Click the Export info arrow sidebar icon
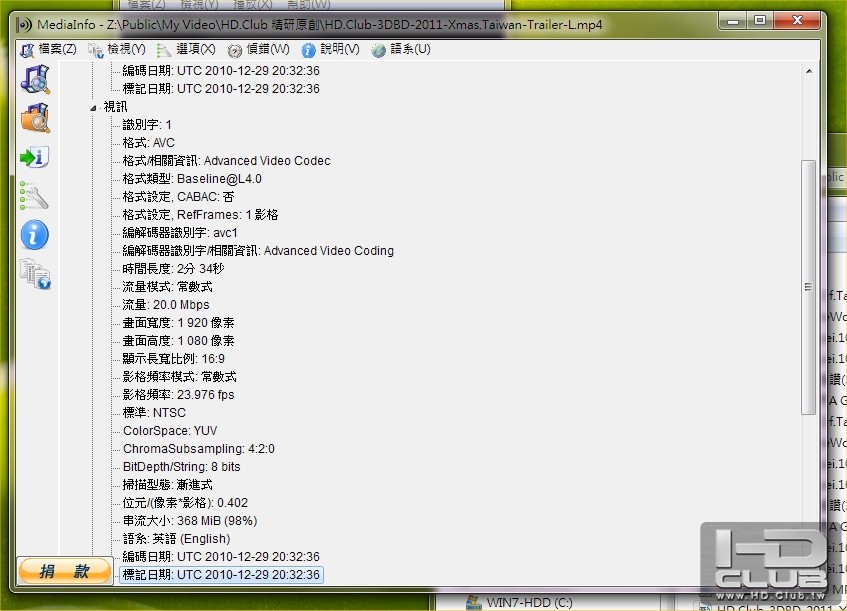The image size is (847, 611). 35,157
